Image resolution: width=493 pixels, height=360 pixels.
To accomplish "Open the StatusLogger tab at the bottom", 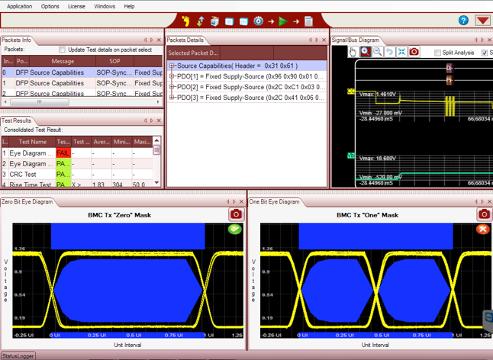I will 18,356.
